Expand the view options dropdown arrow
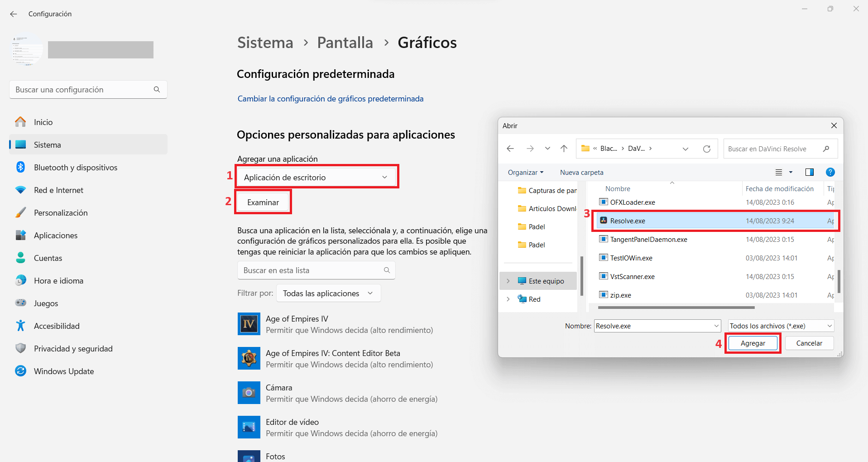The height and width of the screenshot is (462, 868). point(791,172)
